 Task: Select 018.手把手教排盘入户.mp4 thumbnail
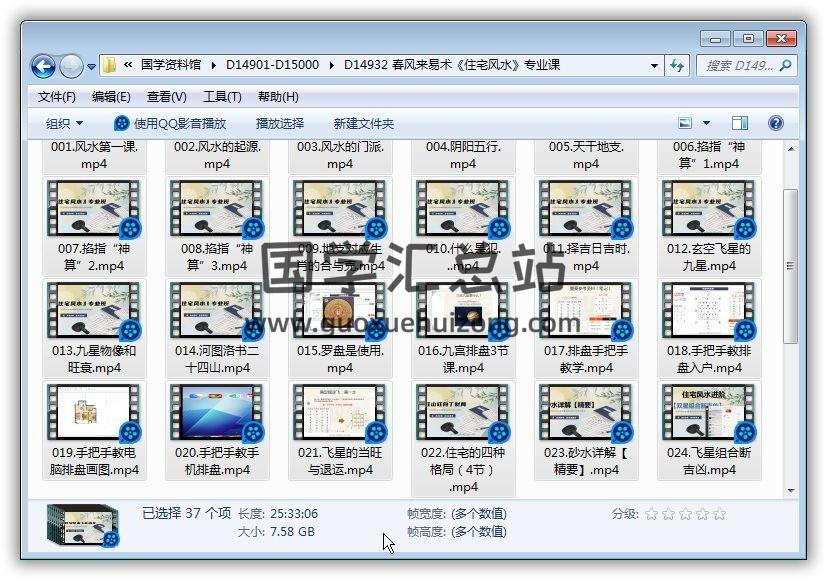click(708, 311)
